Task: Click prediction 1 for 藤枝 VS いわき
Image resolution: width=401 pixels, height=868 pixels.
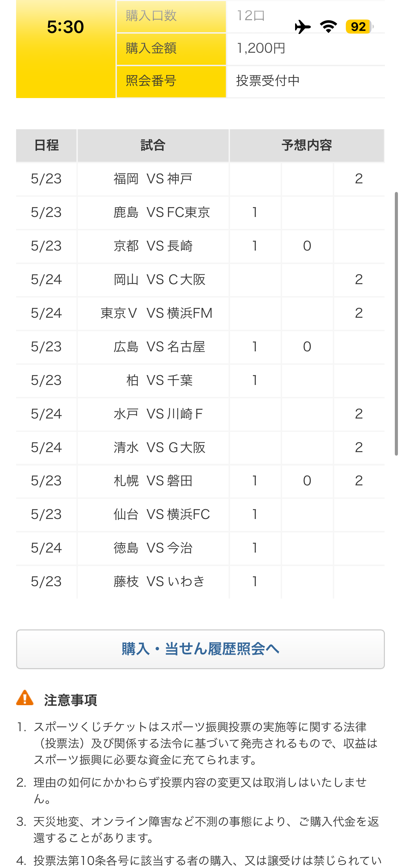Action: pos(255,582)
